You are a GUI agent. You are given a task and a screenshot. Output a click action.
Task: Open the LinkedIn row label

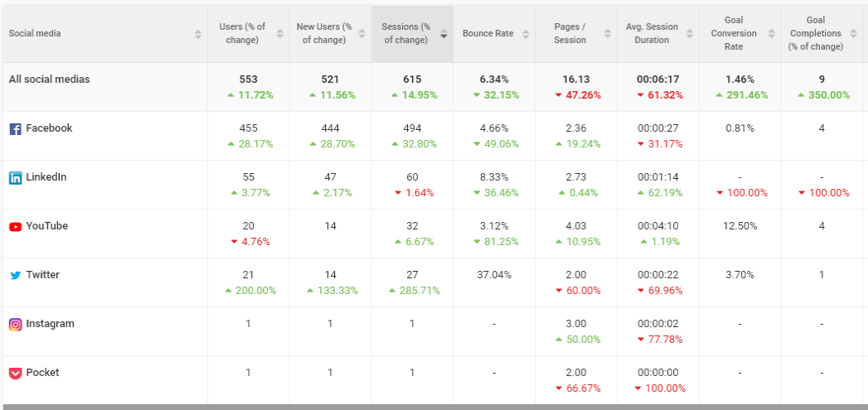point(46,177)
